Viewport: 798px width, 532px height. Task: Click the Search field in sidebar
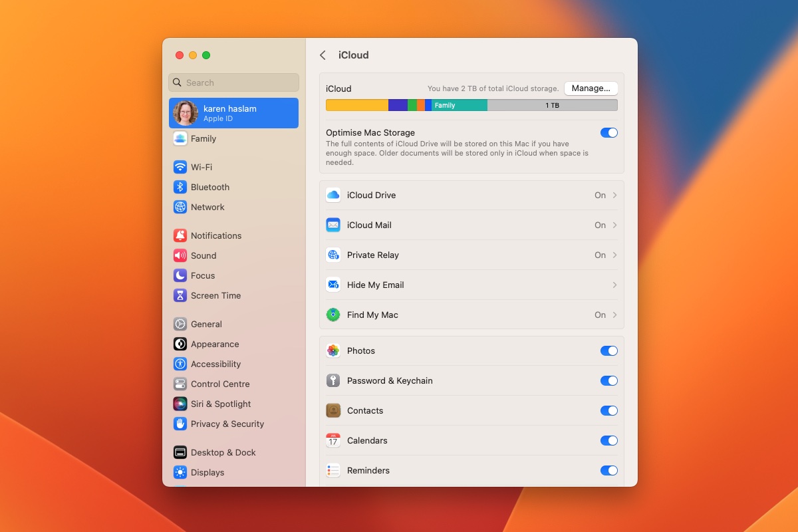tap(233, 82)
